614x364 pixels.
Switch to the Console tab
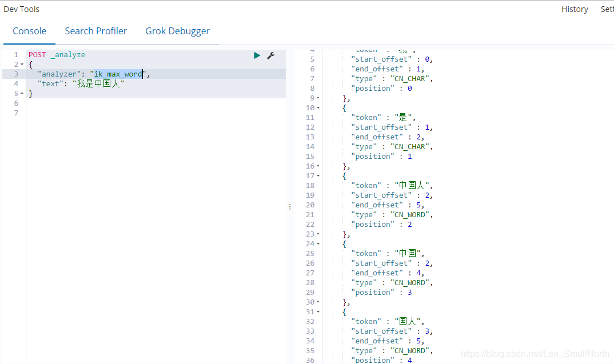point(29,31)
